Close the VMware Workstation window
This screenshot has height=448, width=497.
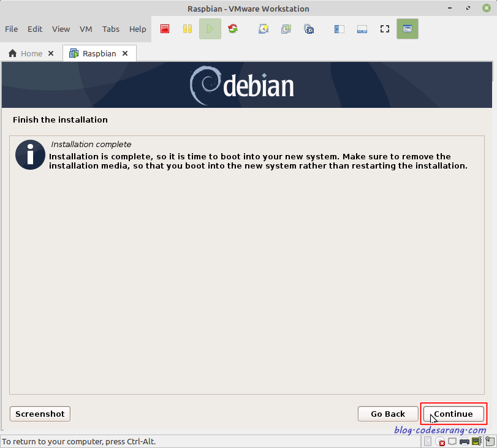pyautogui.click(x=487, y=8)
